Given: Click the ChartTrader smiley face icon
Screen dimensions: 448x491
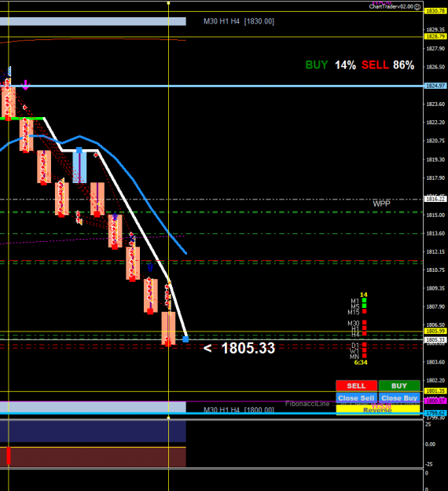Looking at the screenshot, I should click(x=417, y=7).
